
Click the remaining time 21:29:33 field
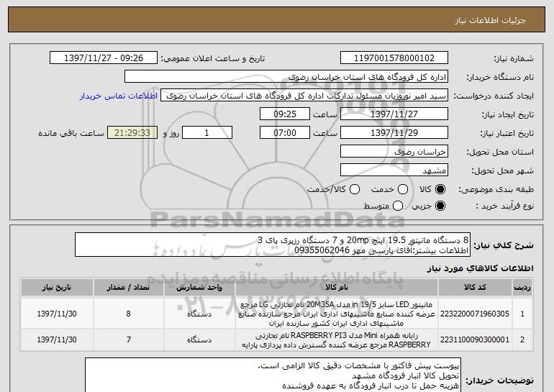(x=132, y=133)
